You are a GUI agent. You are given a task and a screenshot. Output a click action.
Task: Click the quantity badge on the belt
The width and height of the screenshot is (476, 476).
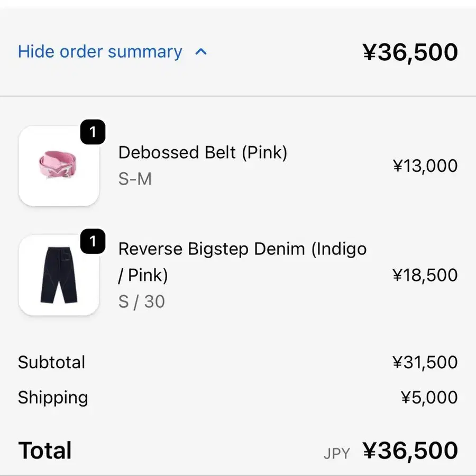coord(93,132)
